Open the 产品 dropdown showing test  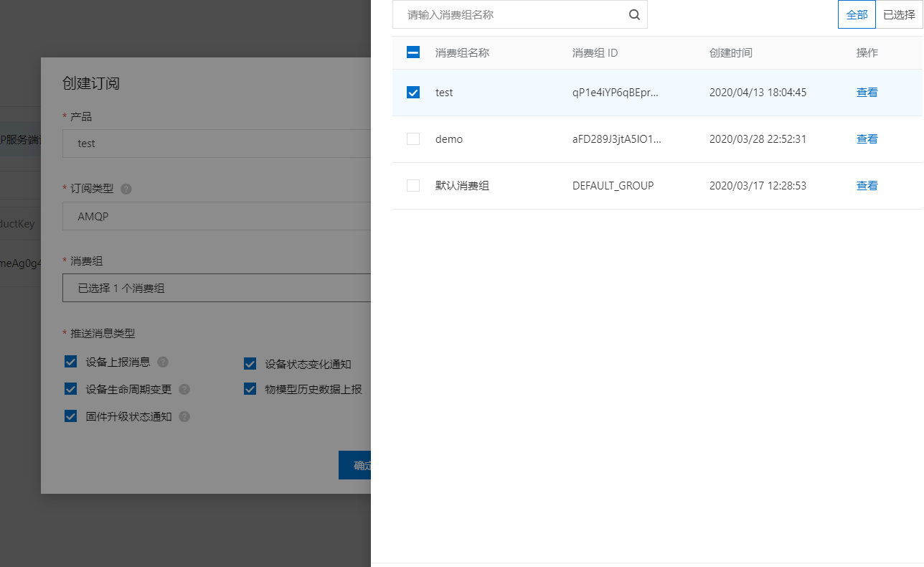(217, 144)
